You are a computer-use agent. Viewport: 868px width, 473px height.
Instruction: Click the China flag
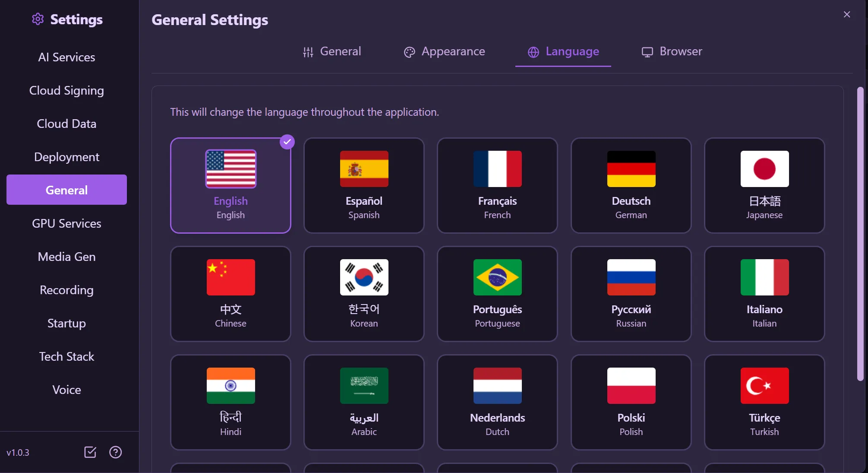(x=231, y=277)
